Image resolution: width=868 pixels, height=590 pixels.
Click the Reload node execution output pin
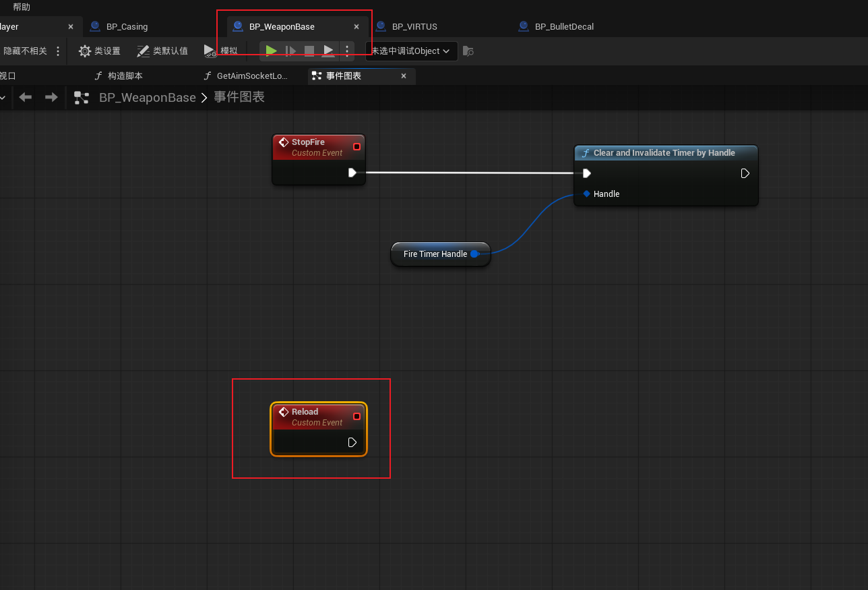[x=352, y=442]
